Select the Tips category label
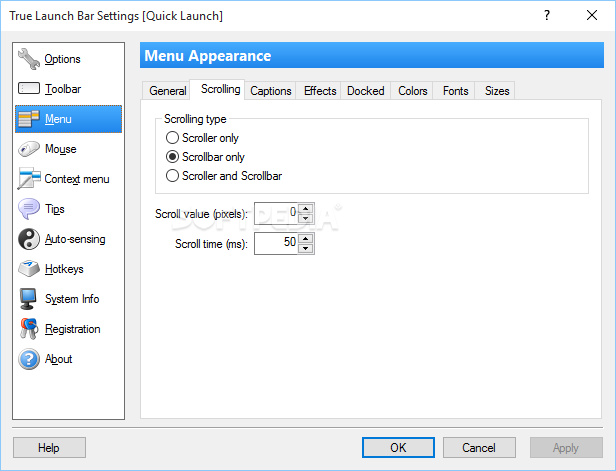 pos(55,209)
